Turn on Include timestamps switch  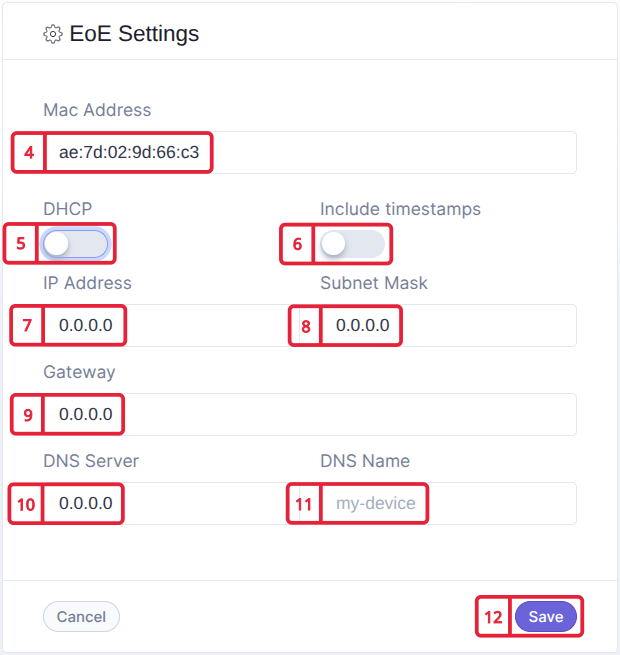click(352, 244)
